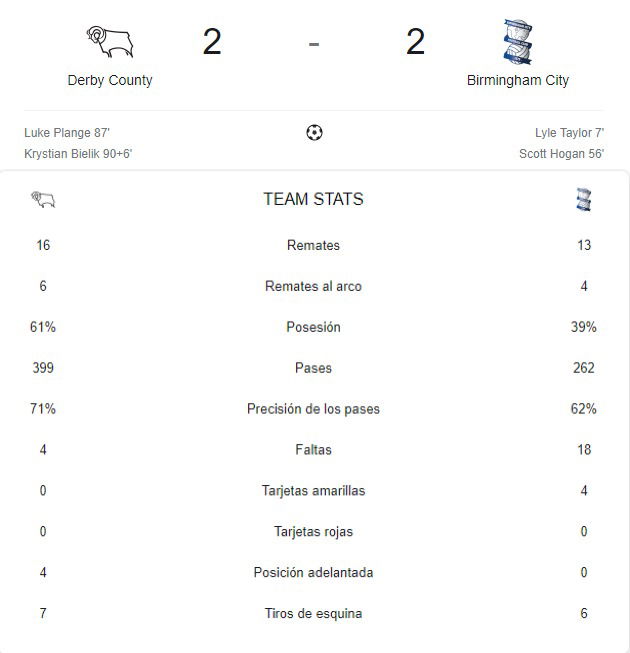Click the large Derby County ram crest
The height and width of the screenshot is (653, 630).
pos(110,42)
